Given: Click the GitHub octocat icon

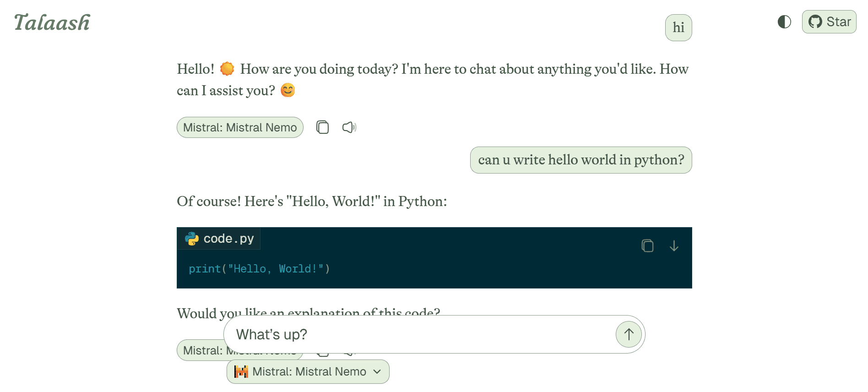Looking at the screenshot, I should (815, 22).
